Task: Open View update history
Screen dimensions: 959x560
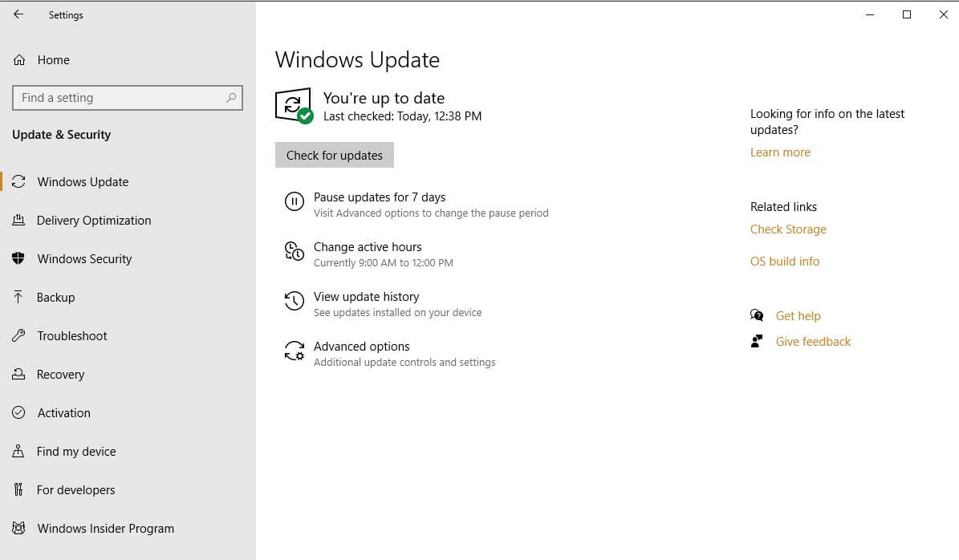Action: tap(367, 297)
